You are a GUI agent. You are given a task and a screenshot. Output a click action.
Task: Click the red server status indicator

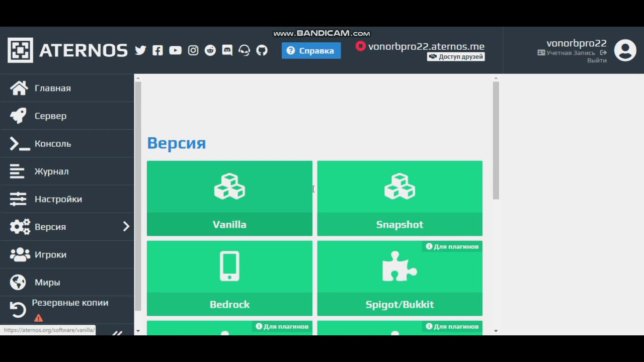tap(360, 46)
